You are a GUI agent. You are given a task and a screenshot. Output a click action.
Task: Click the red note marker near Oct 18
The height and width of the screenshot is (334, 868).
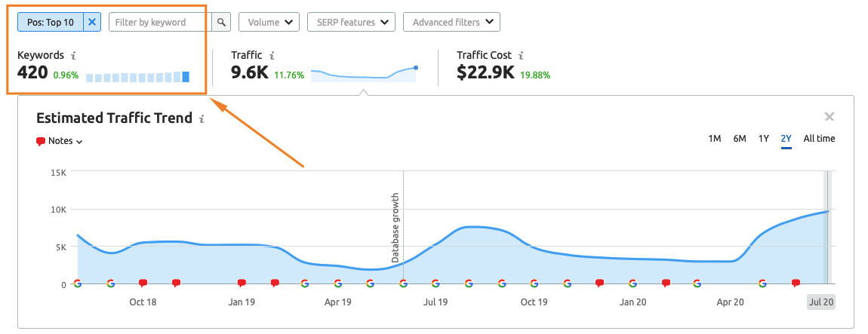143,283
